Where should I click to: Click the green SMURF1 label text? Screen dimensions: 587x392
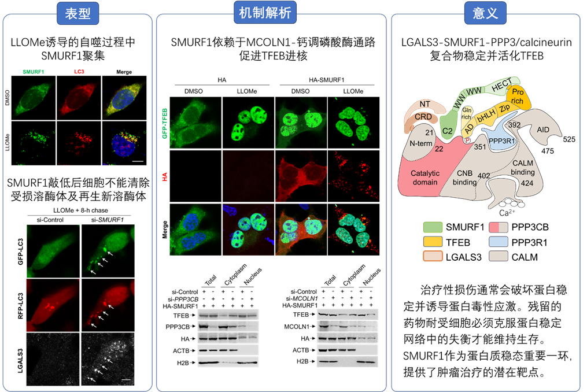33,72
